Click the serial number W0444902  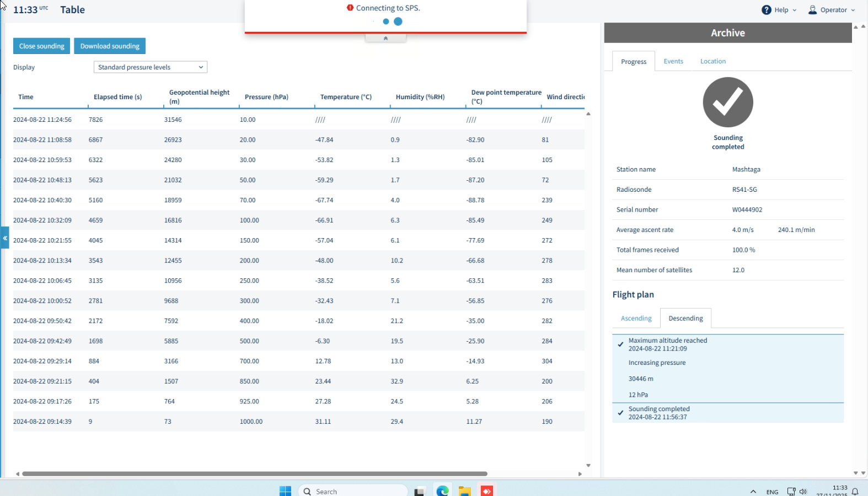click(747, 210)
